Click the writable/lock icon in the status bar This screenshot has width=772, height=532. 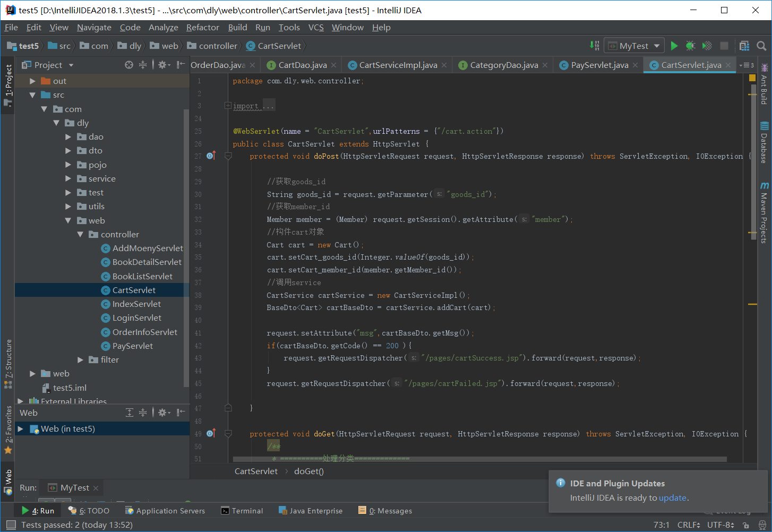pos(745,525)
